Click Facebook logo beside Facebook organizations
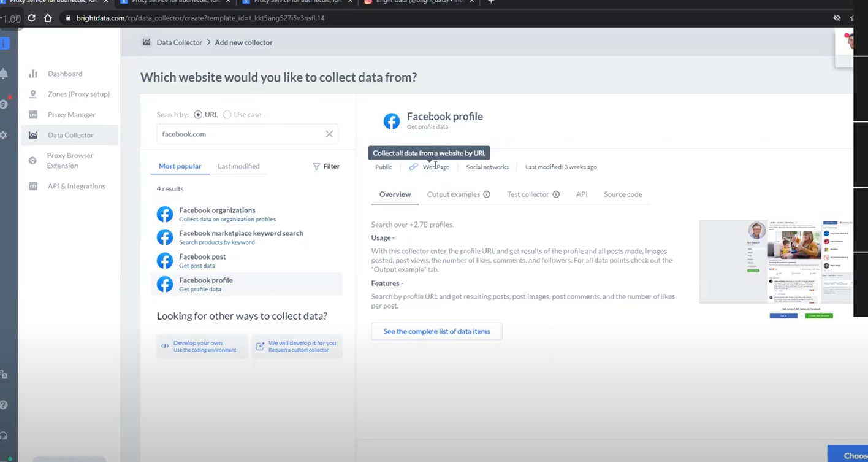The width and height of the screenshot is (868, 462). [x=165, y=214]
